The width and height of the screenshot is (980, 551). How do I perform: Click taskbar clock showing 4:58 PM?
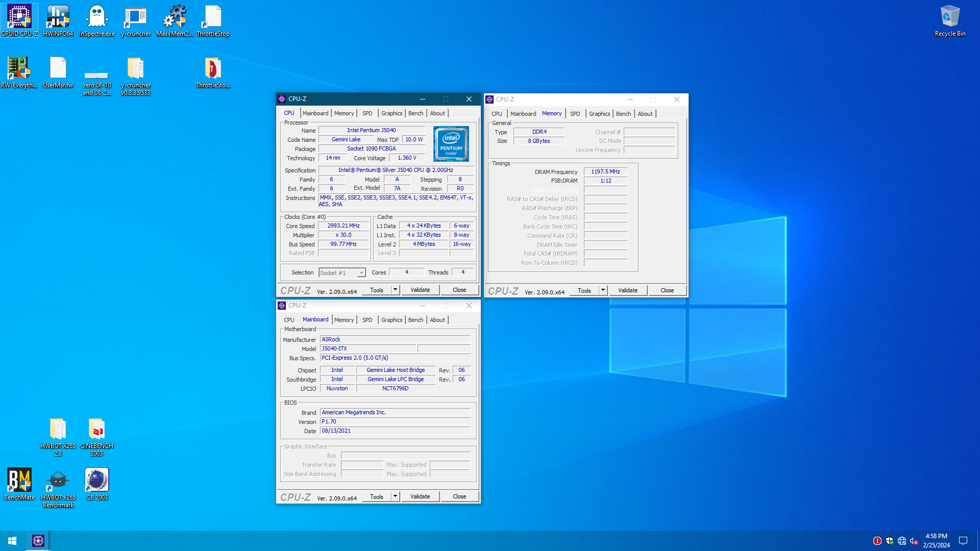(936, 541)
